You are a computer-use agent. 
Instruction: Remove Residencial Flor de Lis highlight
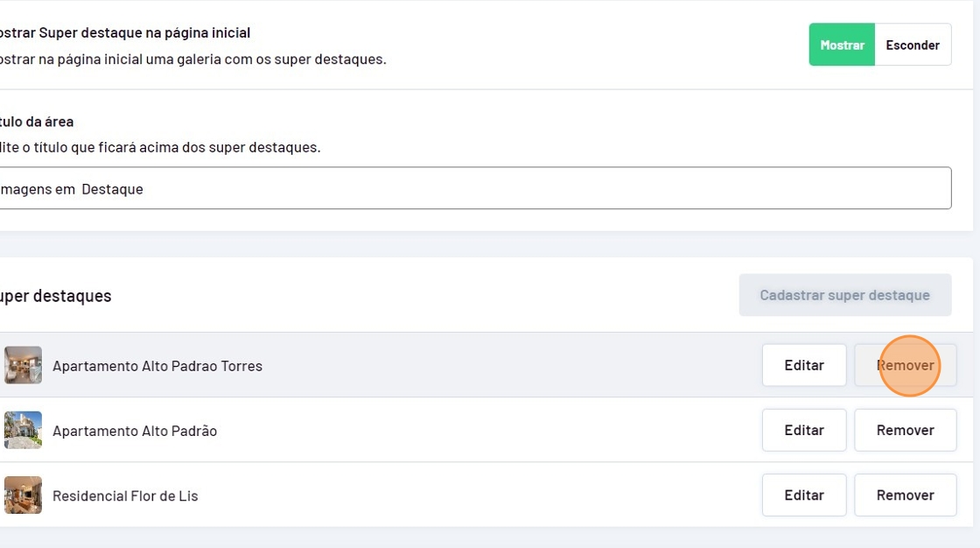(905, 495)
